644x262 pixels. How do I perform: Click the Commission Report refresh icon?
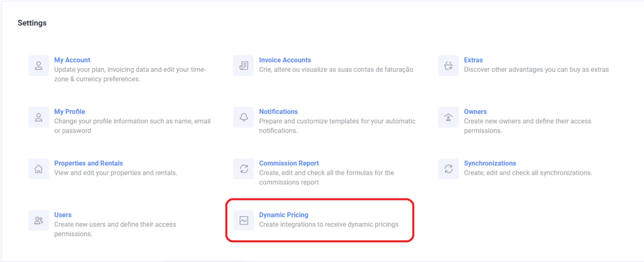(243, 169)
